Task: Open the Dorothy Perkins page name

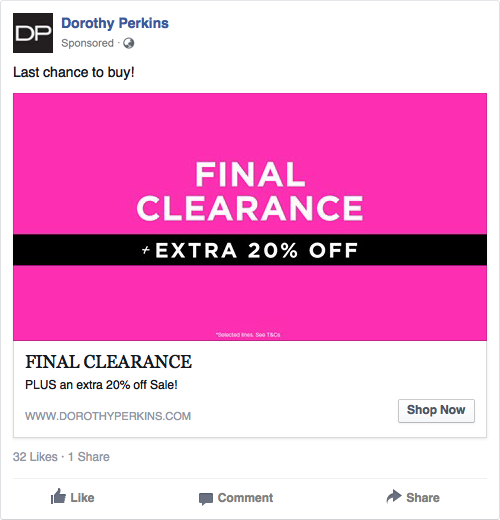Action: click(115, 23)
